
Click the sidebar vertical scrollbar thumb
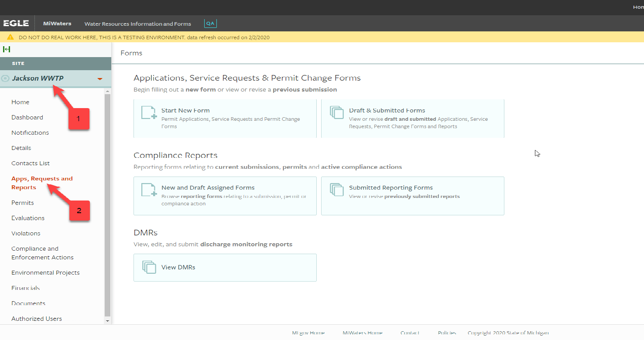tap(108, 205)
